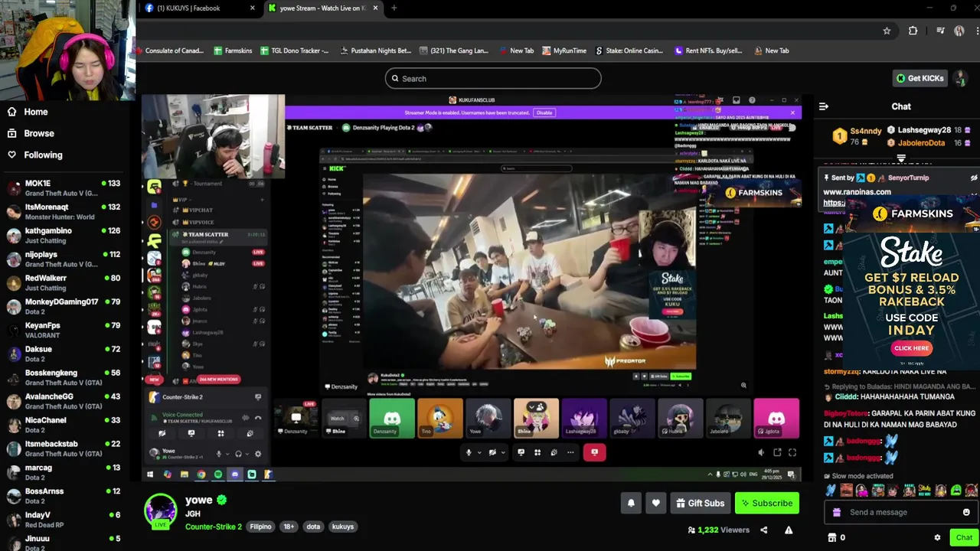Click Get KICKs button
Image resolution: width=980 pixels, height=551 pixels.
920,78
